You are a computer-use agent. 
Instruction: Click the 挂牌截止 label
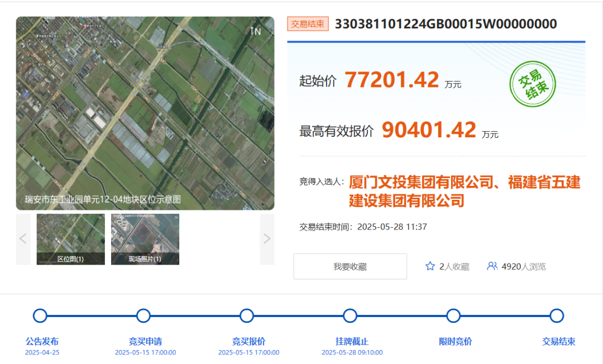click(352, 341)
